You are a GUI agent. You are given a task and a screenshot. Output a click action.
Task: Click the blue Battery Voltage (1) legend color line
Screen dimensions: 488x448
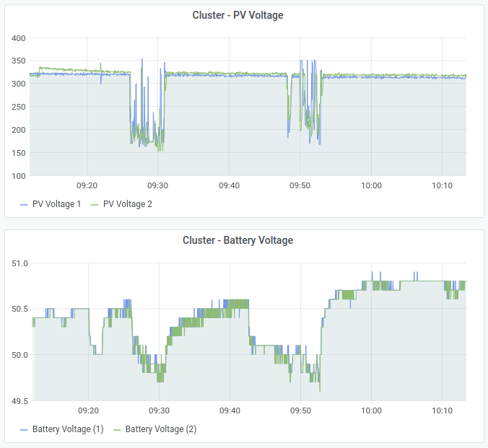click(24, 430)
